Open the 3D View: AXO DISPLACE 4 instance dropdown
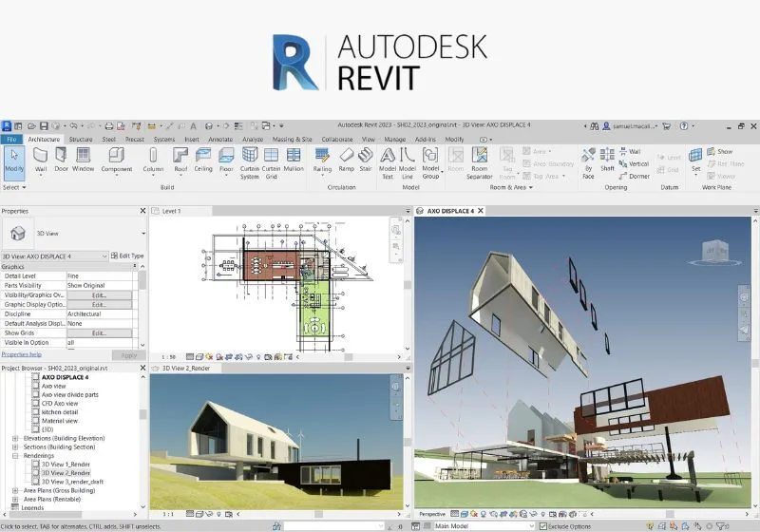 click(104, 256)
